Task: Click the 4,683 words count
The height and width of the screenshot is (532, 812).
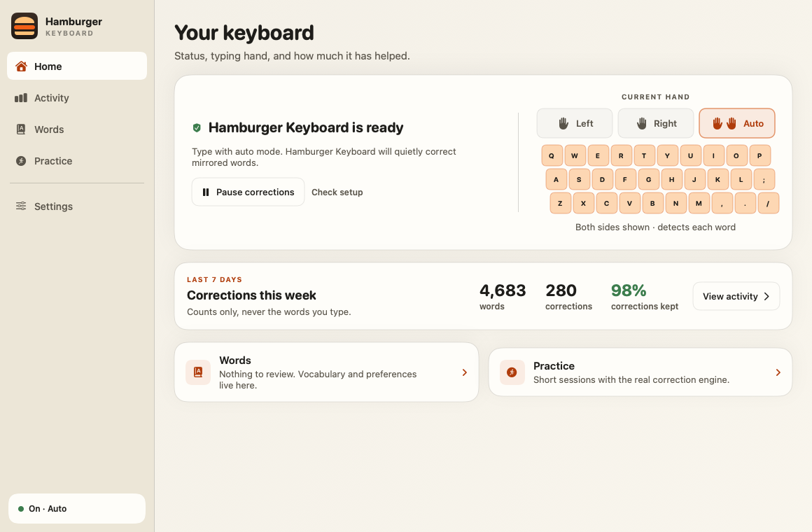Action: [503, 290]
